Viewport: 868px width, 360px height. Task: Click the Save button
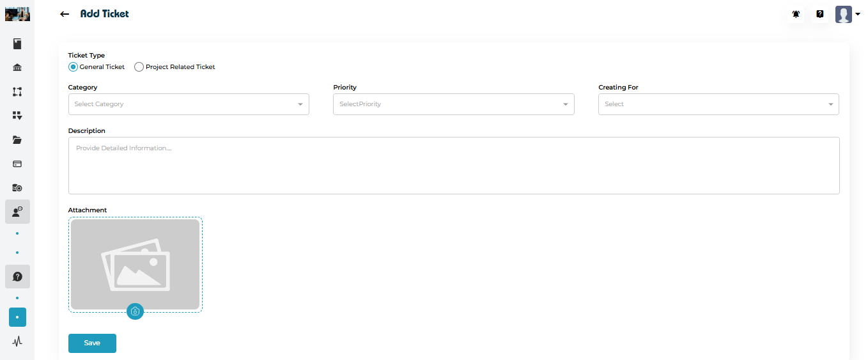tap(92, 343)
